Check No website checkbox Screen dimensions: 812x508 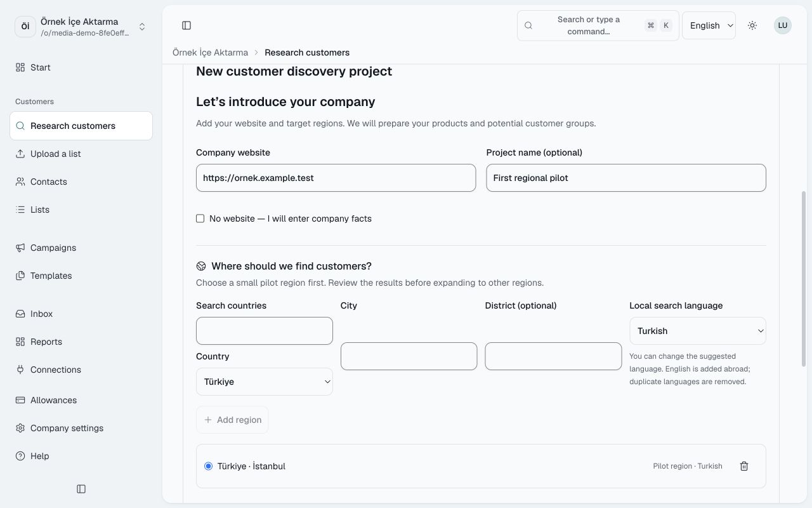200,218
